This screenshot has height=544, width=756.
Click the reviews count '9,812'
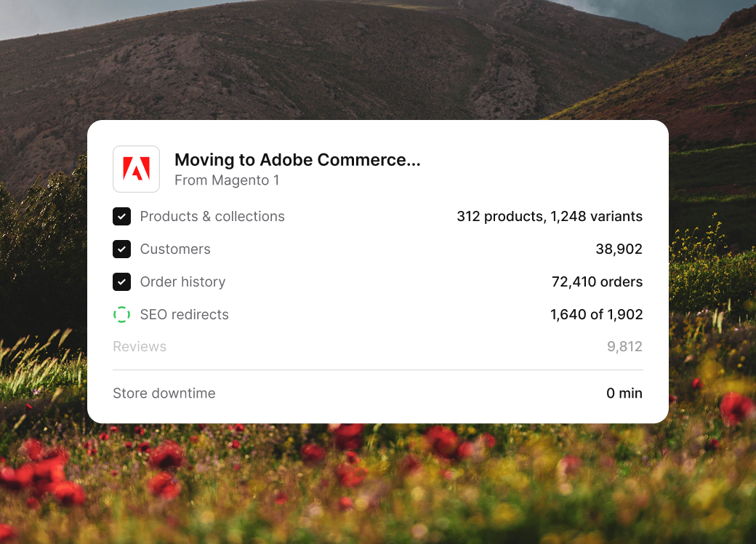click(x=625, y=347)
